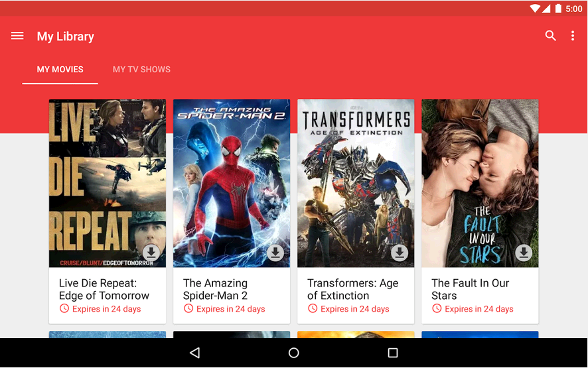
Task: Tap the Android home button
Action: pyautogui.click(x=293, y=353)
